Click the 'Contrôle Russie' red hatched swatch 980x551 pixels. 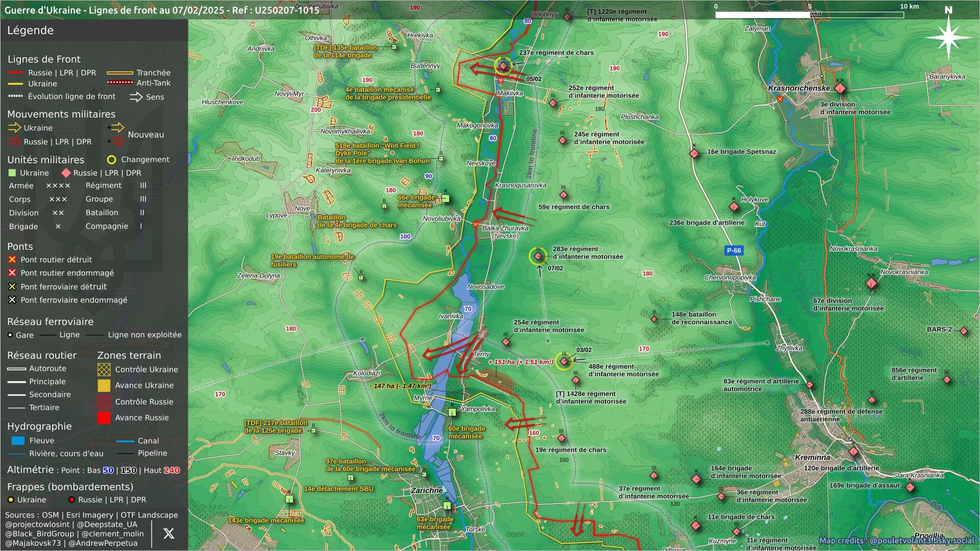104,402
